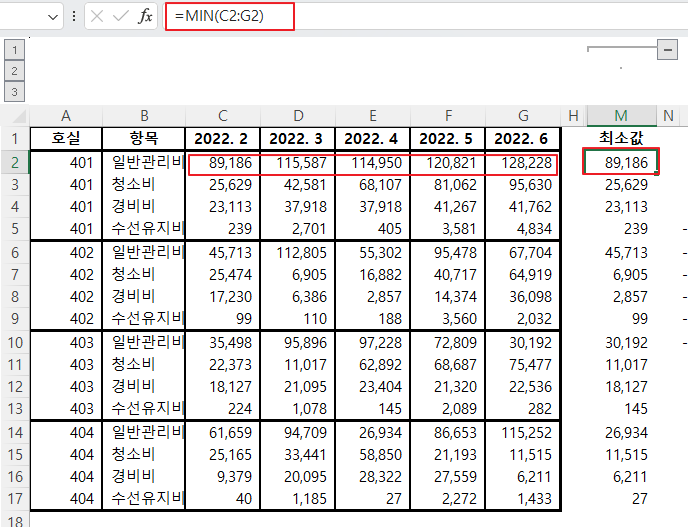Click the Select All corner triangle
Viewport: 688px width, 527px height.
pos(18,116)
